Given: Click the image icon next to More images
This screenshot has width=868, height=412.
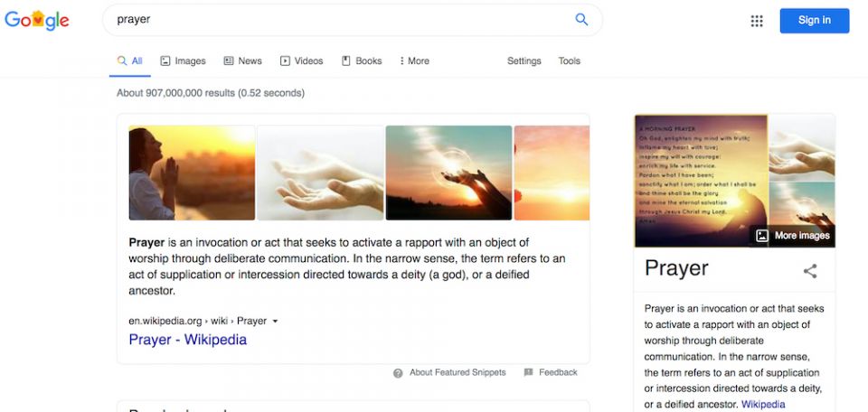Looking at the screenshot, I should pos(761,236).
